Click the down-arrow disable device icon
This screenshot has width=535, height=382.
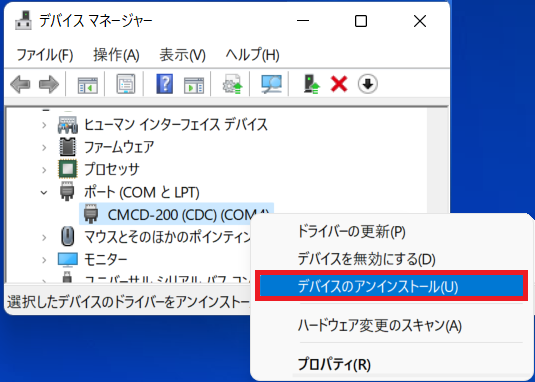click(367, 84)
